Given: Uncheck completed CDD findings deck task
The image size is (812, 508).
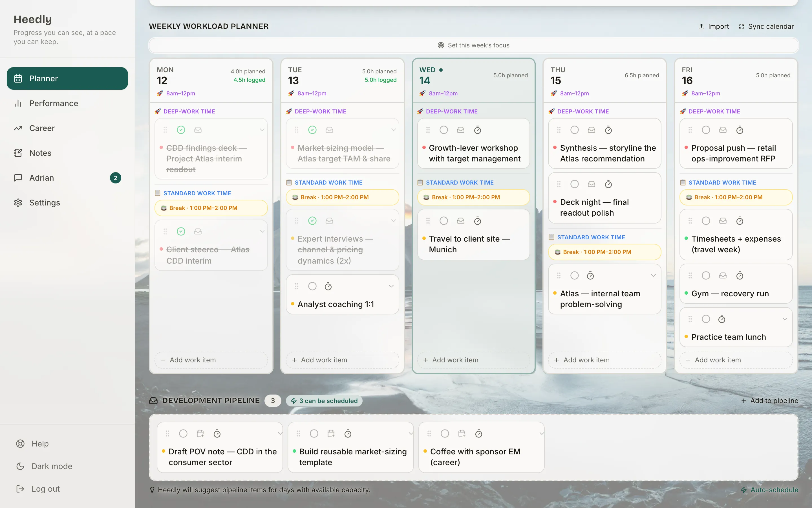Looking at the screenshot, I should (x=181, y=130).
